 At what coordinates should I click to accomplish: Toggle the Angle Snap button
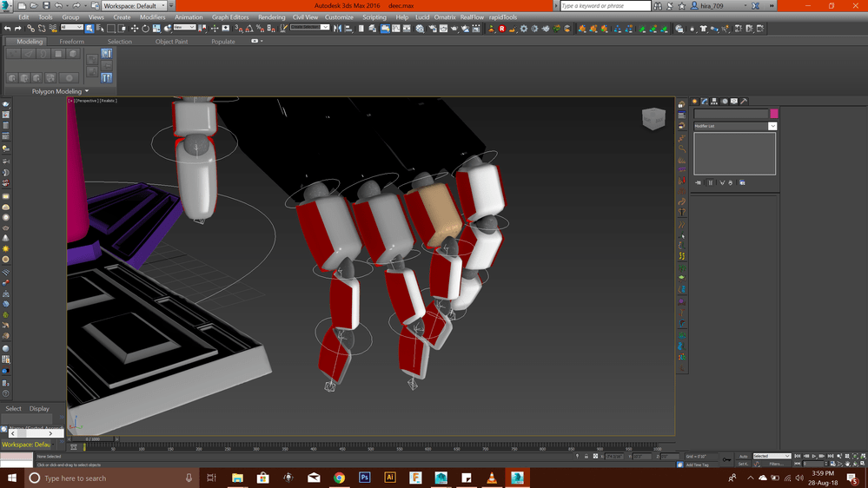(x=249, y=28)
